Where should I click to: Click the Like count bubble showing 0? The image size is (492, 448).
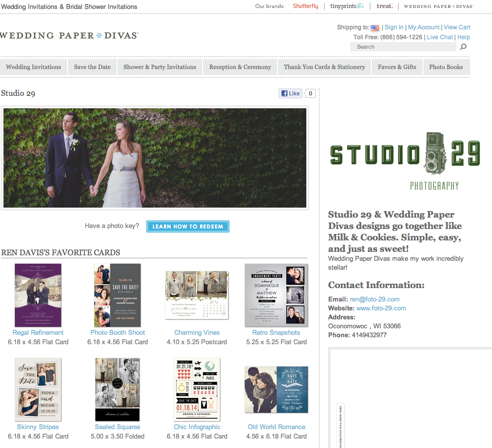[310, 93]
